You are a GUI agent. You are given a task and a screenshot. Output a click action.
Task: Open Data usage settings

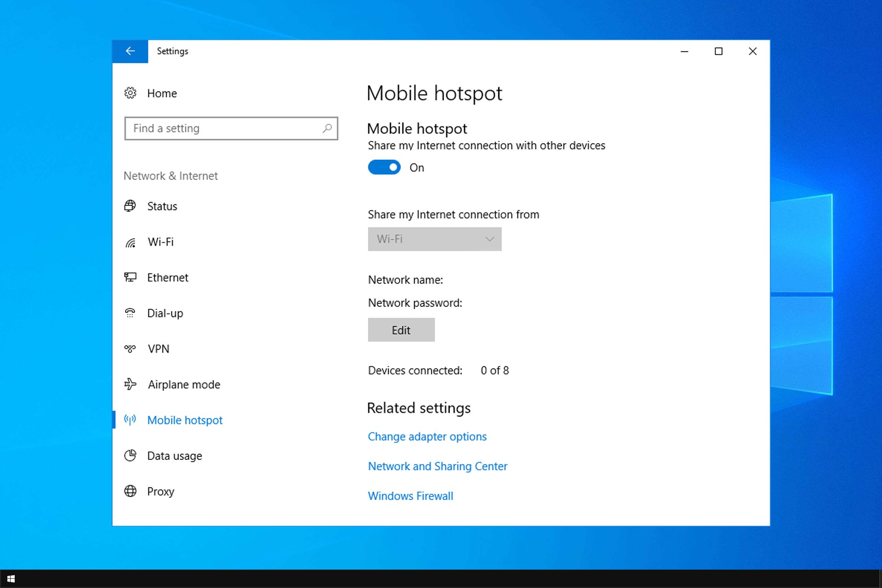pyautogui.click(x=175, y=456)
